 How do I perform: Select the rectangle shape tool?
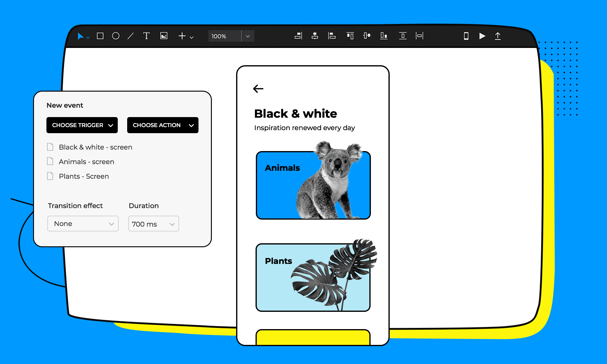[100, 36]
